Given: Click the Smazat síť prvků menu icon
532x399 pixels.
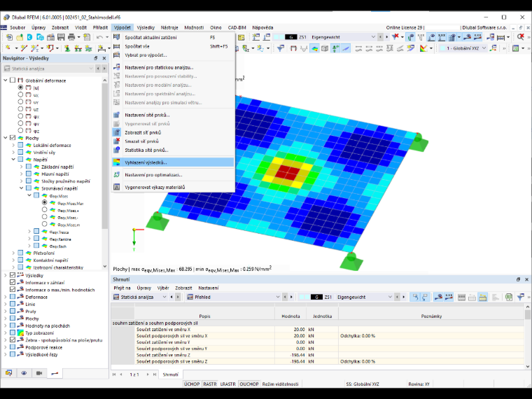Looking at the screenshot, I should [x=117, y=141].
